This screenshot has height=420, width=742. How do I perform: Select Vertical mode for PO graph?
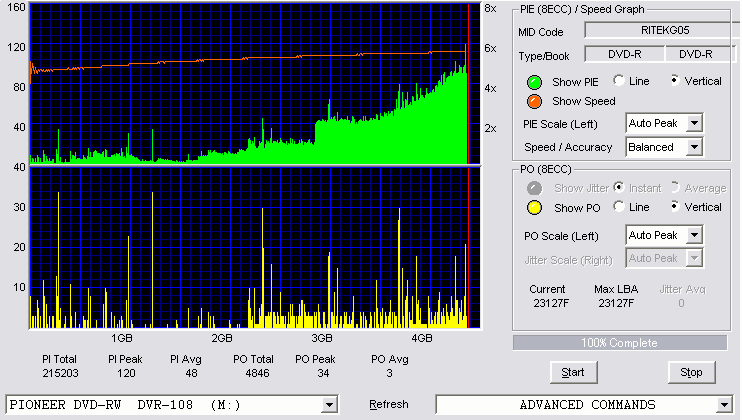coord(674,206)
